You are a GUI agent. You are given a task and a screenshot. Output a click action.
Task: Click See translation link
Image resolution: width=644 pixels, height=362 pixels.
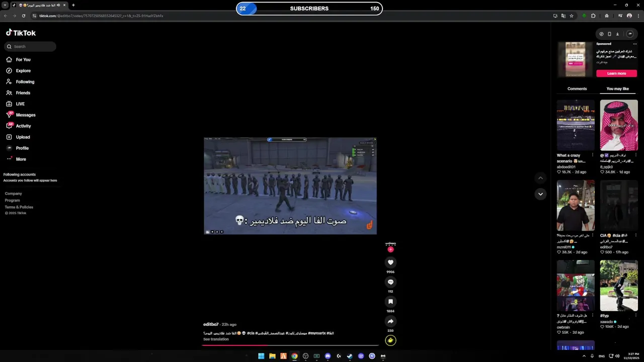pos(216,339)
